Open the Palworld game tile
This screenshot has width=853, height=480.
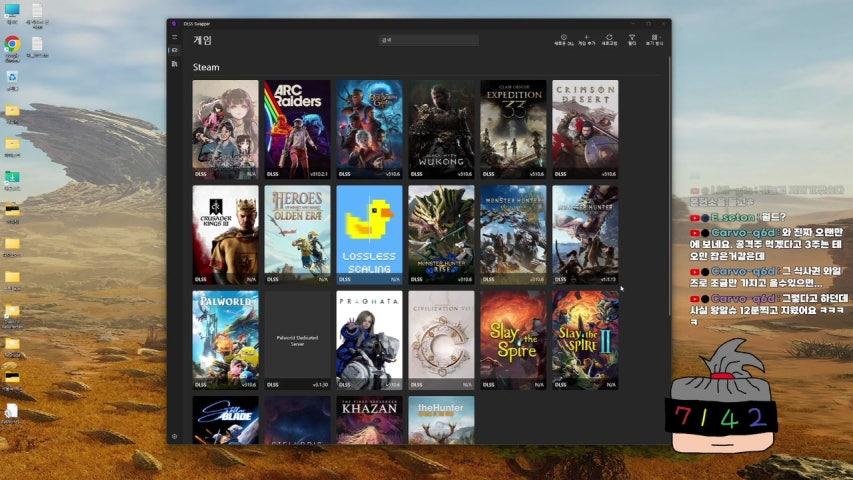[225, 340]
